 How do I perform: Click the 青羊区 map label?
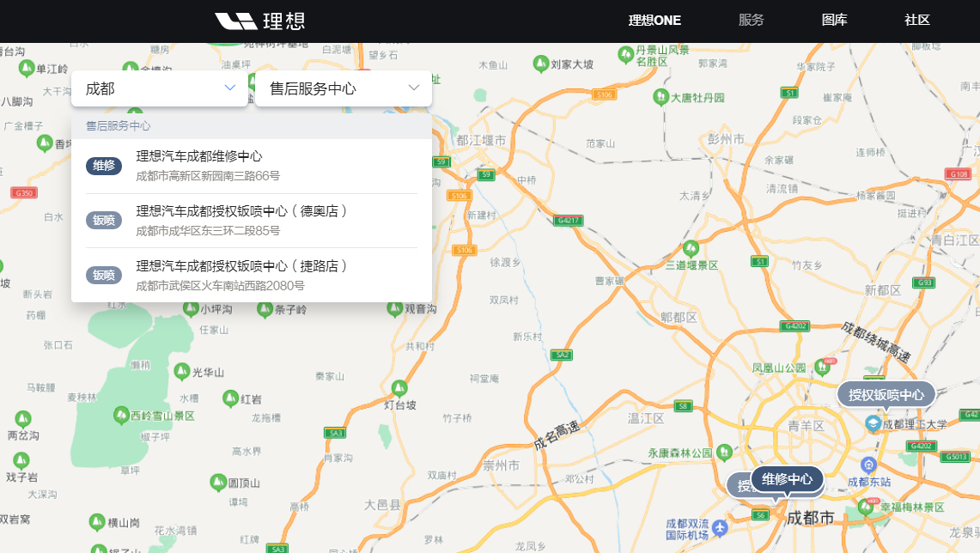click(806, 426)
